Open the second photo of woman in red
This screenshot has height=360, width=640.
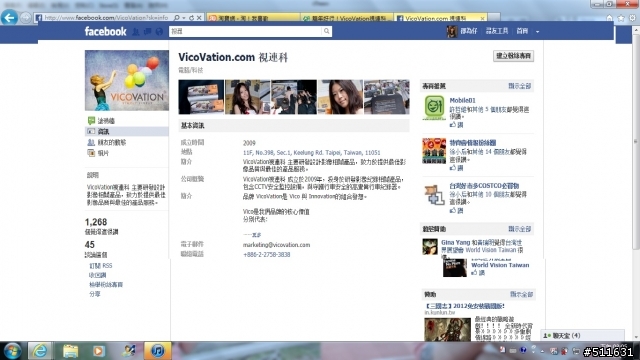click(247, 97)
